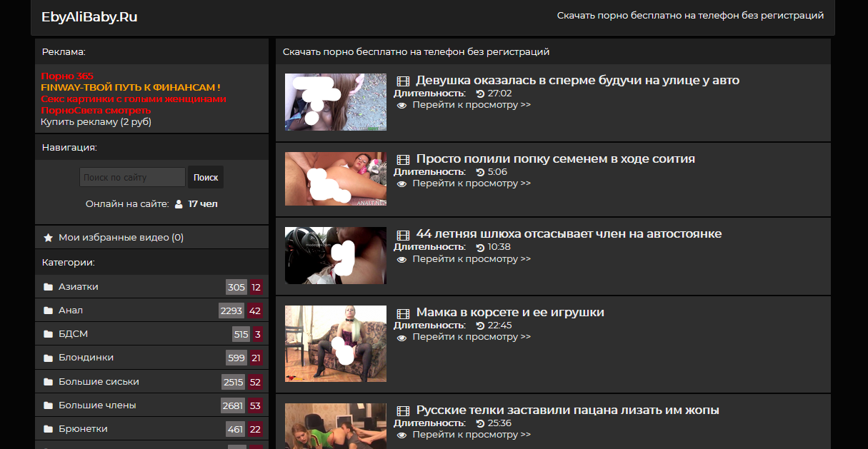The width and height of the screenshot is (868, 449).
Task: Click the thumbnail of the 22:45 video
Action: [x=336, y=344]
